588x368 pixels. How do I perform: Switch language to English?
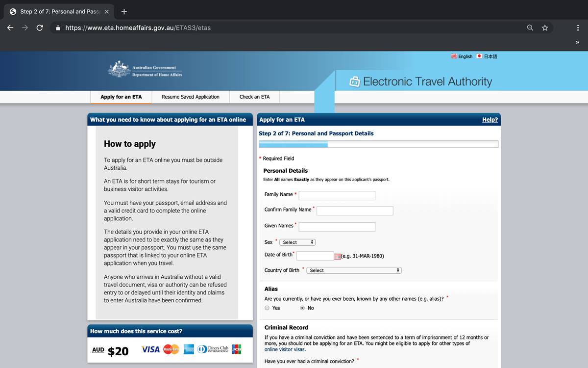coord(465,56)
